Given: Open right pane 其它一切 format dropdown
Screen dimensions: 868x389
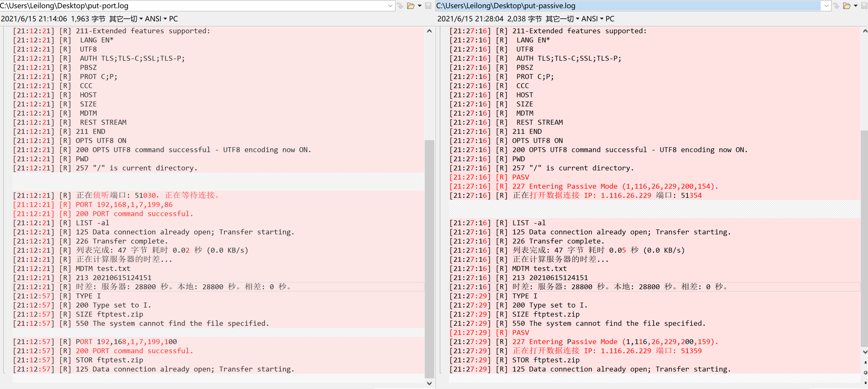Looking at the screenshot, I should pyautogui.click(x=562, y=19).
